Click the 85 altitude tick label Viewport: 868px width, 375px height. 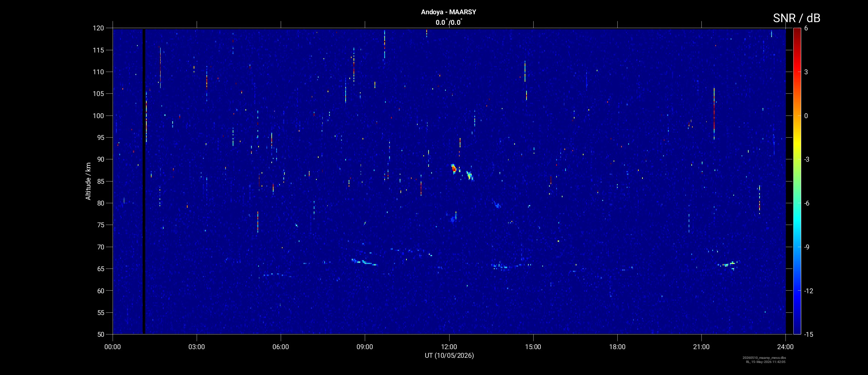[x=100, y=181]
